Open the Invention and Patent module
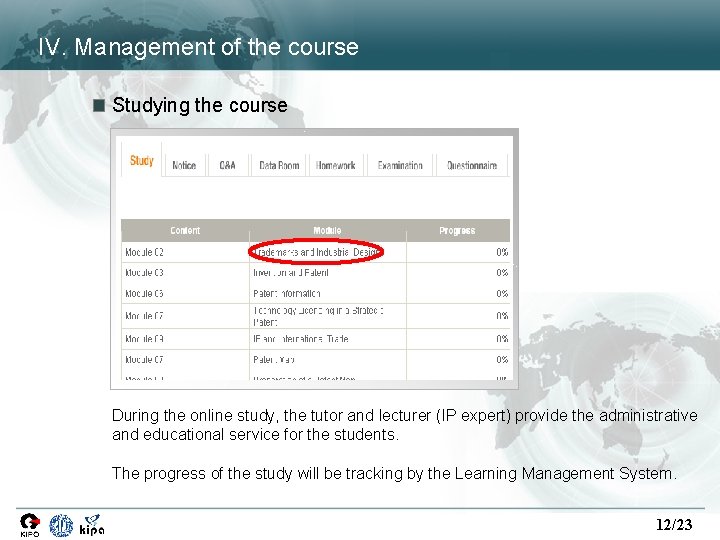 pos(291,273)
